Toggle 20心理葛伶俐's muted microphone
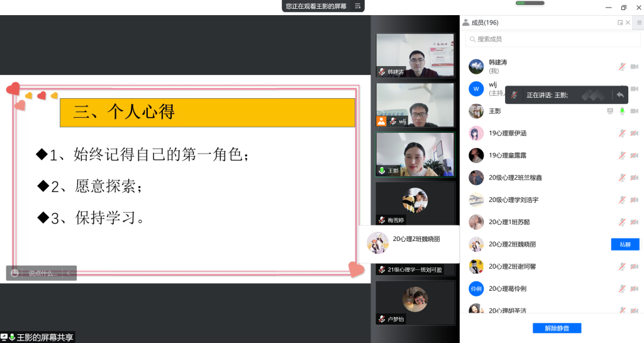The height and width of the screenshot is (343, 644). click(622, 289)
